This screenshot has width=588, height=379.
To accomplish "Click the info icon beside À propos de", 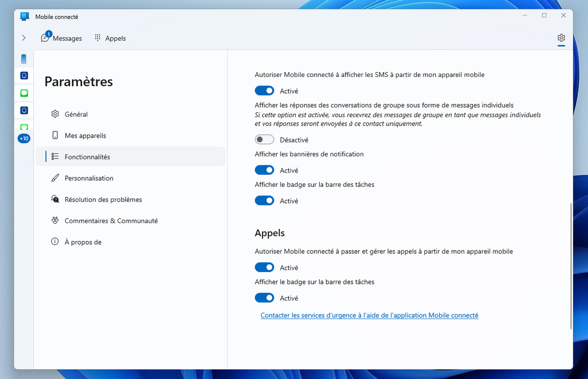I will point(55,242).
